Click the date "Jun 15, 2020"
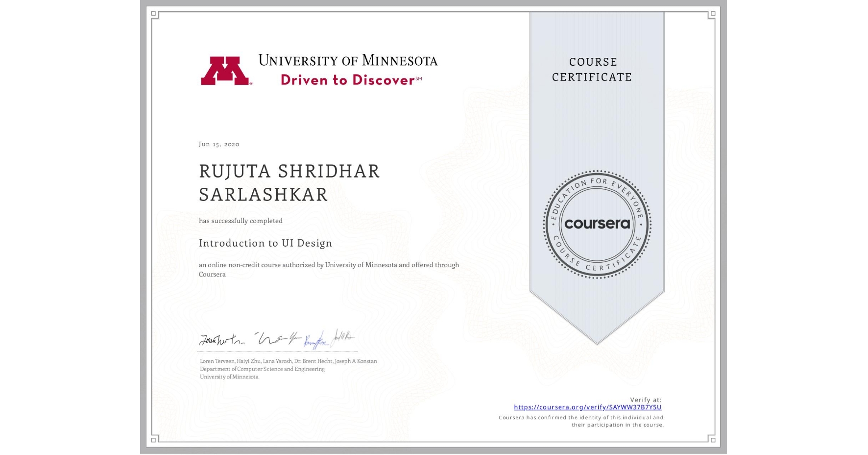 pyautogui.click(x=219, y=144)
